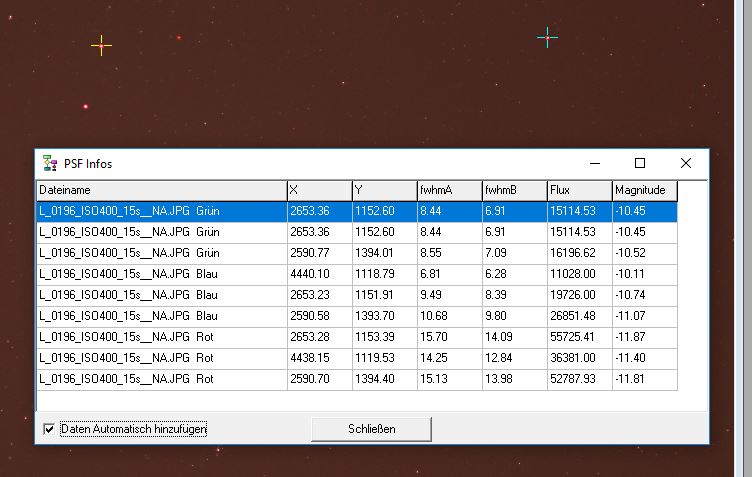Select the Blau row with X 4440.10
This screenshot has width=752, height=477.
[x=160, y=274]
